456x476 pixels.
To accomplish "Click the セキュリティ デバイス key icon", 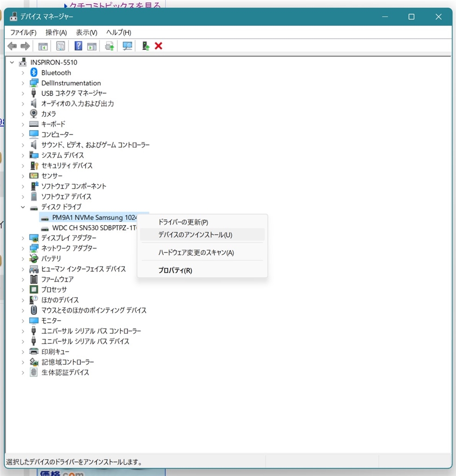I will [34, 165].
